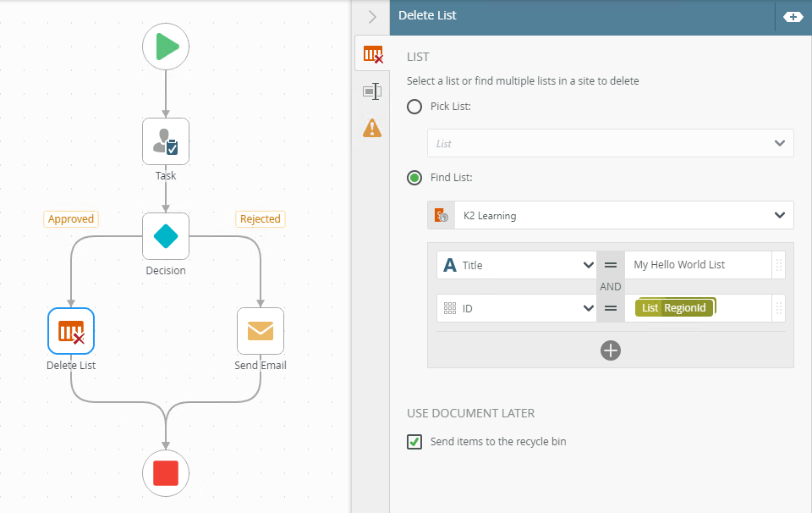The height and width of the screenshot is (513, 812).
Task: Select the Pick List radio button
Action: 414,107
